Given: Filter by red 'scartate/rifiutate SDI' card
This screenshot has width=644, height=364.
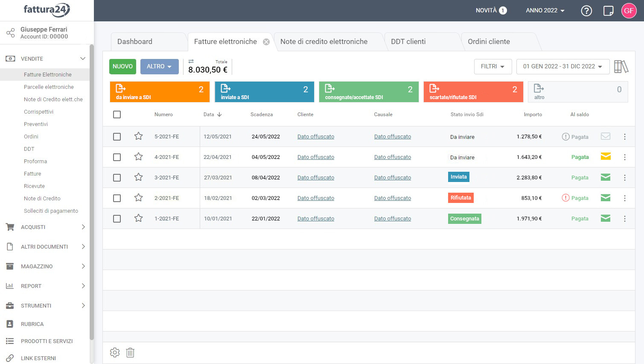Looking at the screenshot, I should pyautogui.click(x=473, y=92).
